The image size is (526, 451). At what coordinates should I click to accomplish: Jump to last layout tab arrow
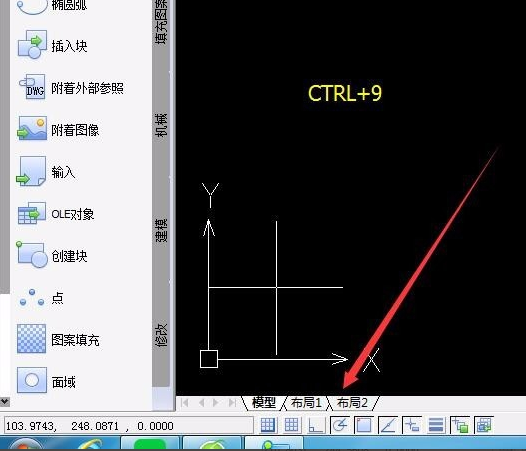point(232,403)
